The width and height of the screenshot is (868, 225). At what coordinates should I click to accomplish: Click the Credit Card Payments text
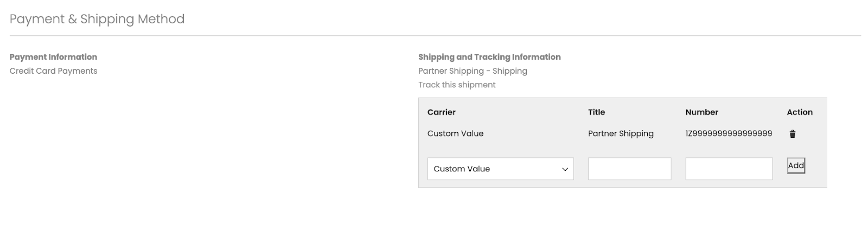point(53,71)
